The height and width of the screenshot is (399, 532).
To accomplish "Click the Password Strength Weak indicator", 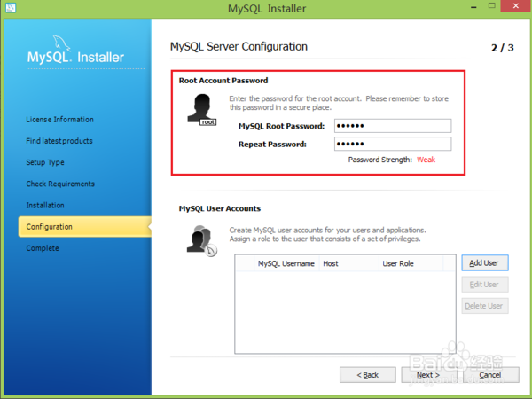I will coord(426,160).
